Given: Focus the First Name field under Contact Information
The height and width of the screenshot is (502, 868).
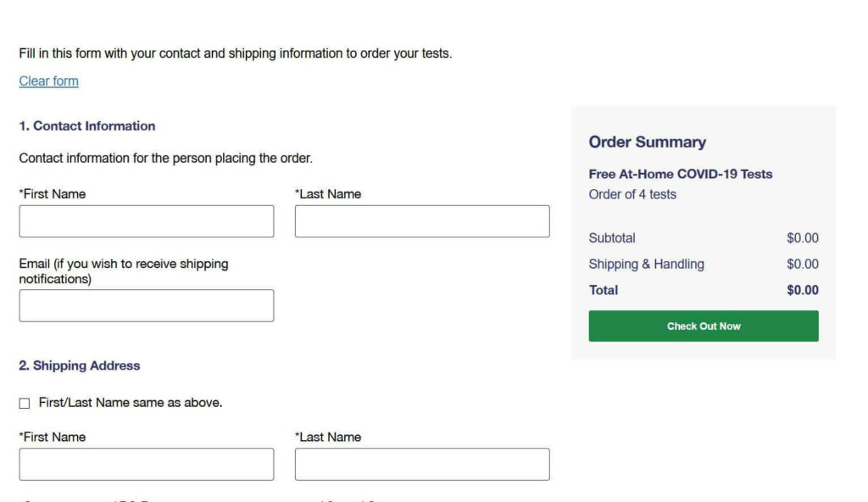Looking at the screenshot, I should 147,221.
